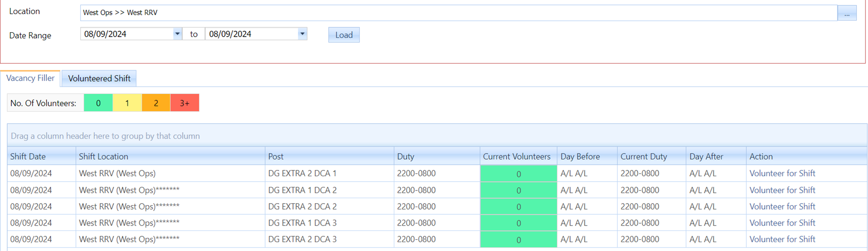Click the start date text field

(x=127, y=34)
